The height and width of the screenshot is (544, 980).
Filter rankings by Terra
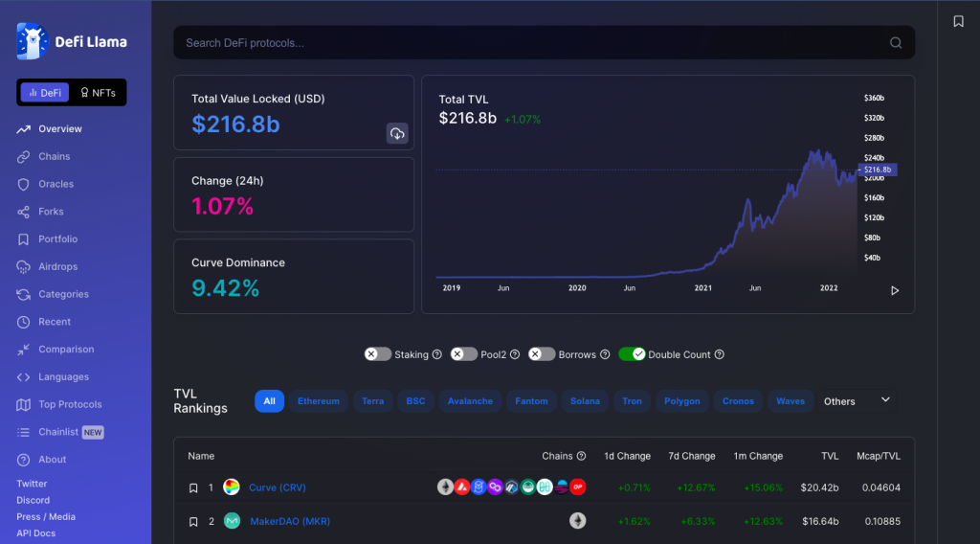[x=372, y=400]
